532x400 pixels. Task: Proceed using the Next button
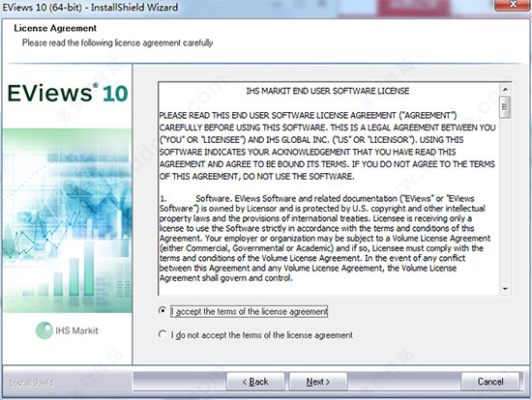(318, 382)
